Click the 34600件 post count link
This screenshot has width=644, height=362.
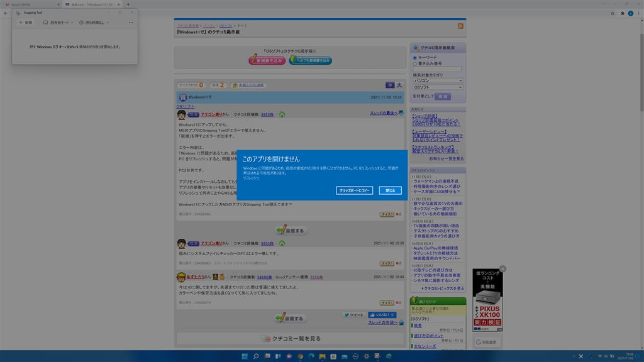point(265,277)
